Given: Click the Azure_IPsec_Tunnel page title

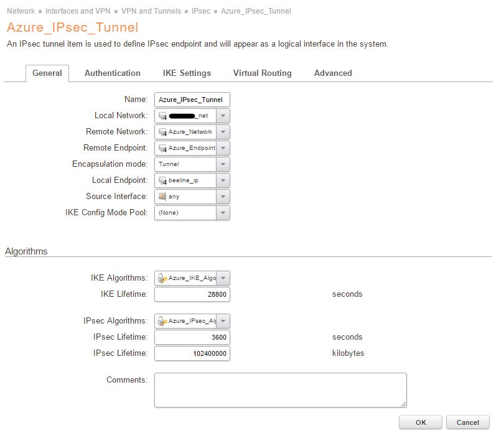Looking at the screenshot, I should tap(73, 27).
